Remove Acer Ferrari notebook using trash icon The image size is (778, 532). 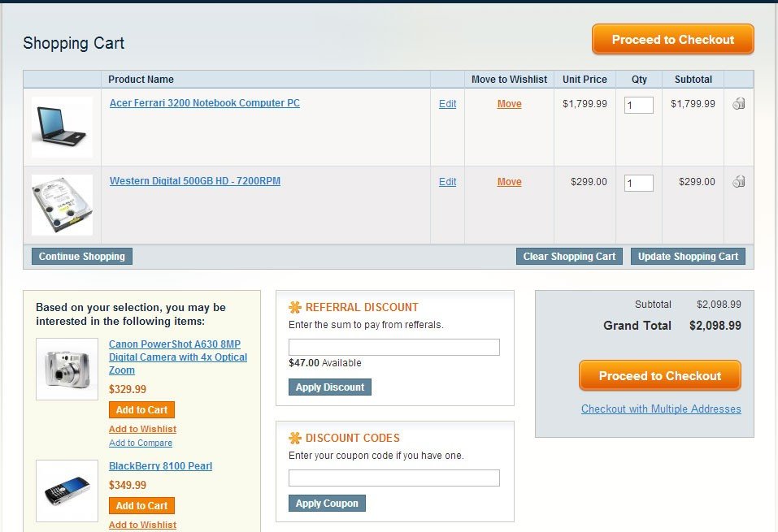738,104
